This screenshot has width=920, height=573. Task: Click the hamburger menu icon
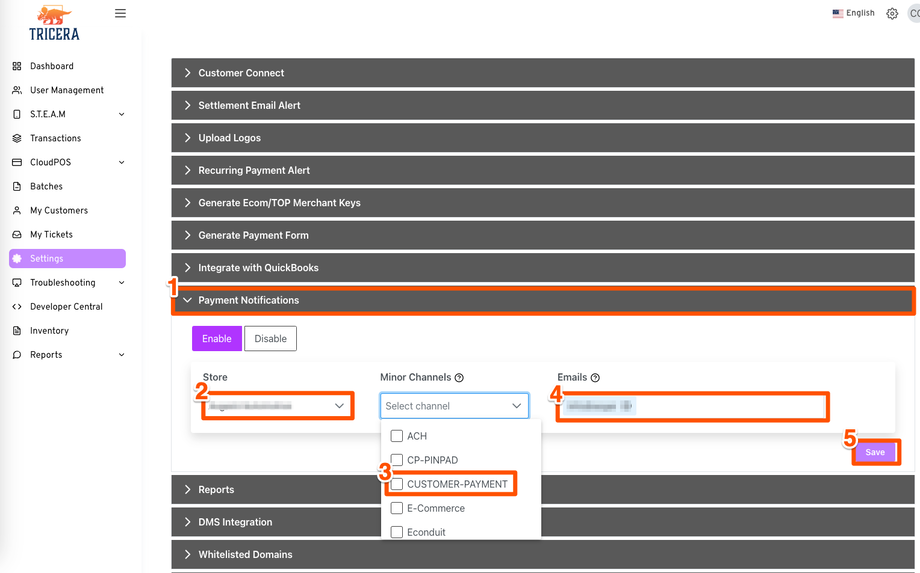[x=120, y=14]
